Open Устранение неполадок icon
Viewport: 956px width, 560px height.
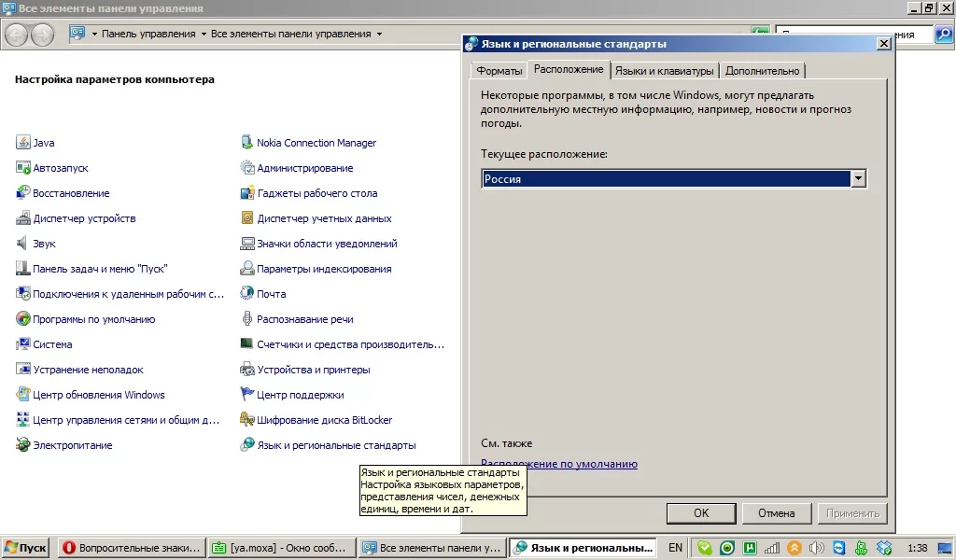click(x=23, y=370)
